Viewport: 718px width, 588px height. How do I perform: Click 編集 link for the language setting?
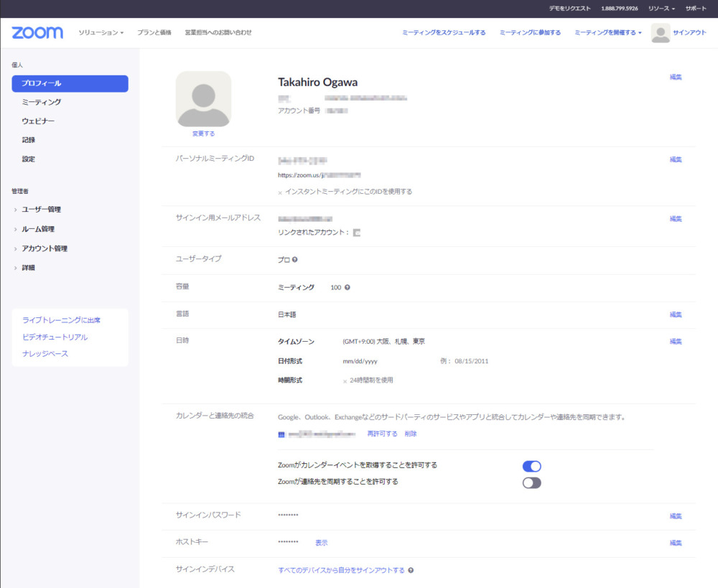point(675,314)
